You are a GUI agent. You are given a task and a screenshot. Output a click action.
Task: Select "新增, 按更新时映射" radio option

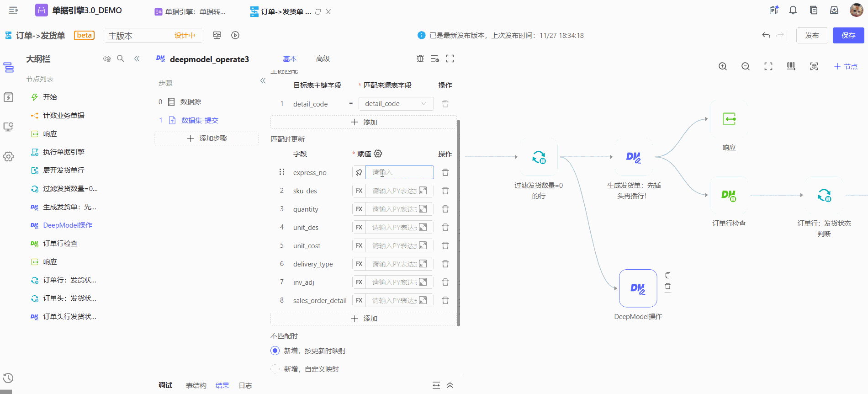pyautogui.click(x=275, y=351)
